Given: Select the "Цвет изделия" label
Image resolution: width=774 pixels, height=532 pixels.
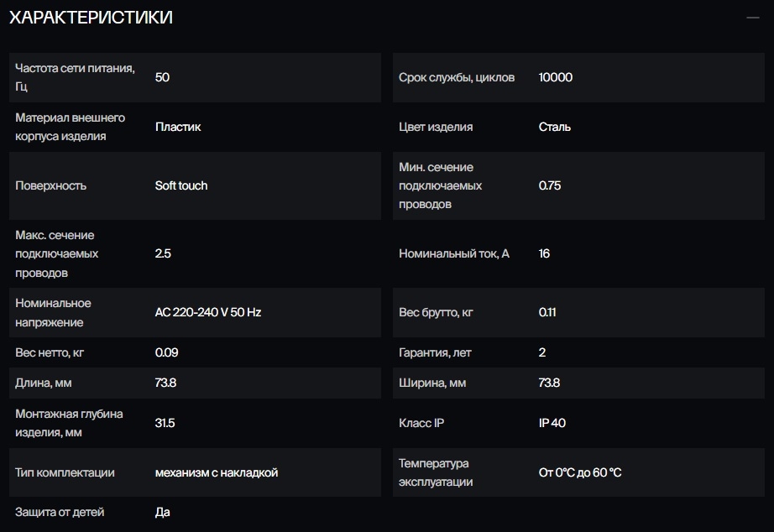Looking at the screenshot, I should 436,127.
